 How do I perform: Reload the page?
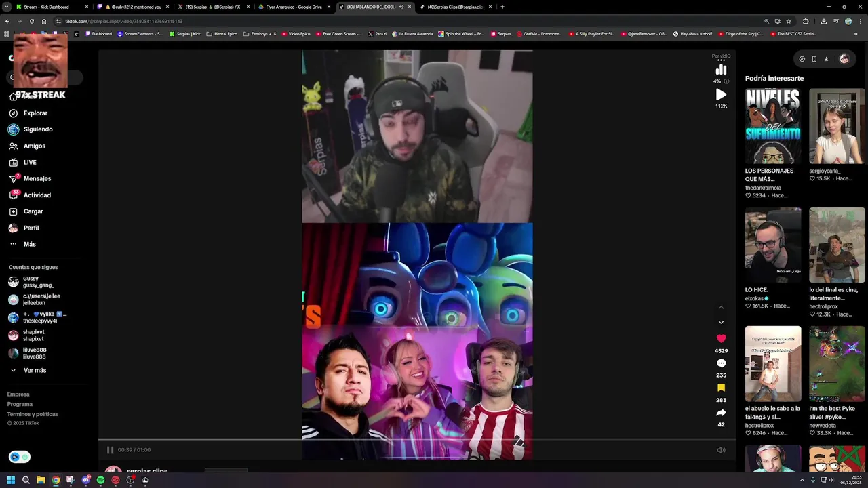click(31, 21)
